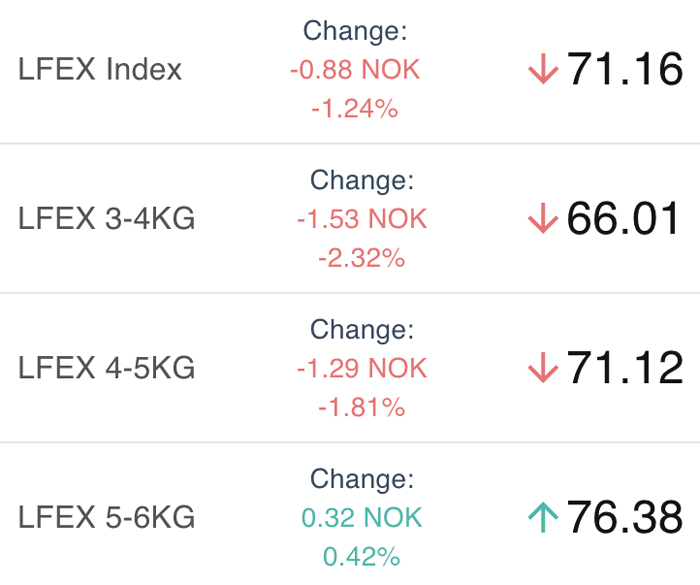Click the red down arrow beside 71.16
Viewport: 700px width, 585px height.
[542, 70]
